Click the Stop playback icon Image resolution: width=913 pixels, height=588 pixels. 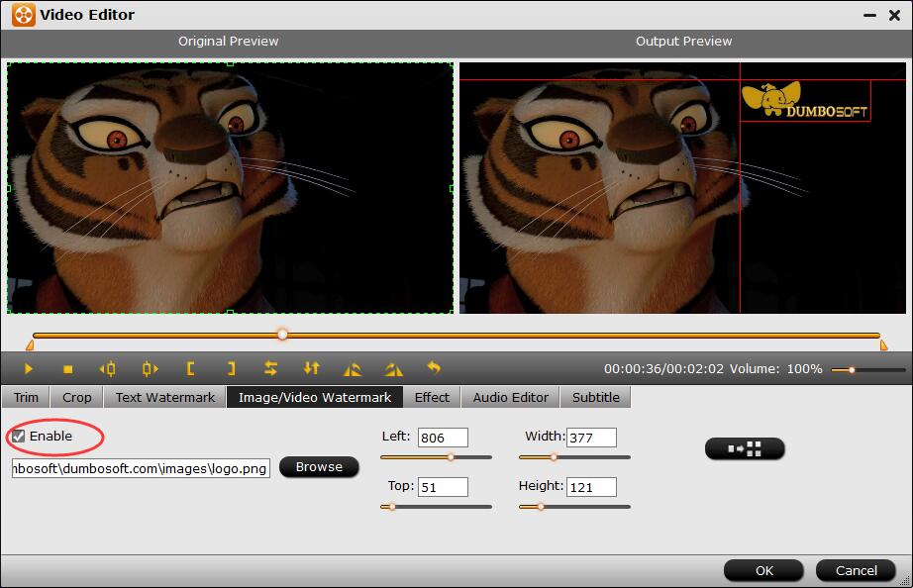(x=68, y=369)
